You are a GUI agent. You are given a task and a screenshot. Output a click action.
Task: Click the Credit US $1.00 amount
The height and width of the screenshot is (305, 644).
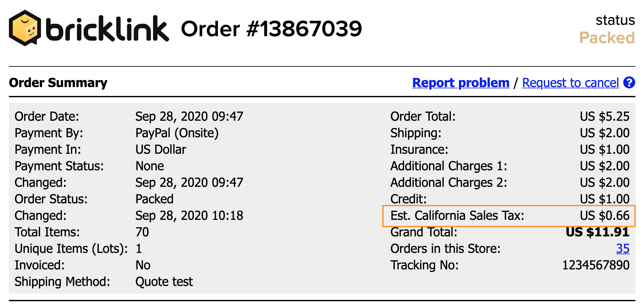tap(604, 199)
